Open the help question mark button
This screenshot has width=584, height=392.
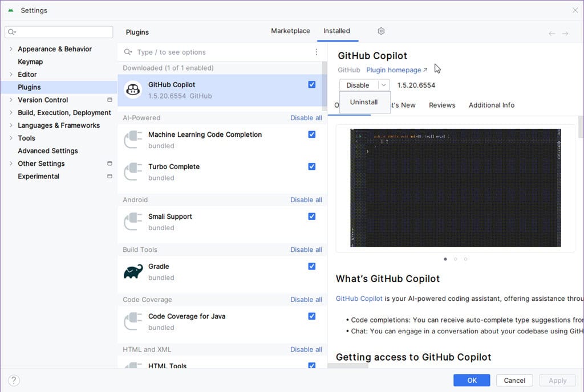click(14, 380)
